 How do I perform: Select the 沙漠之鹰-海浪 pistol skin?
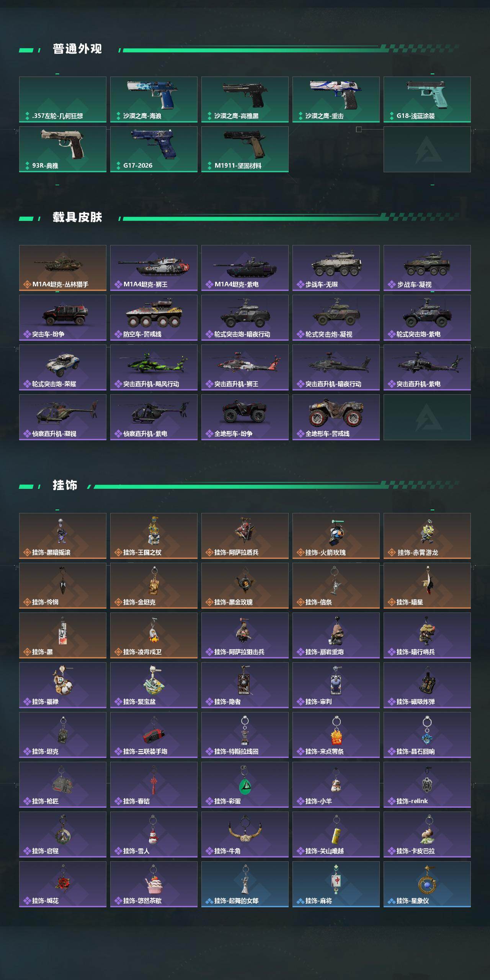point(154,100)
